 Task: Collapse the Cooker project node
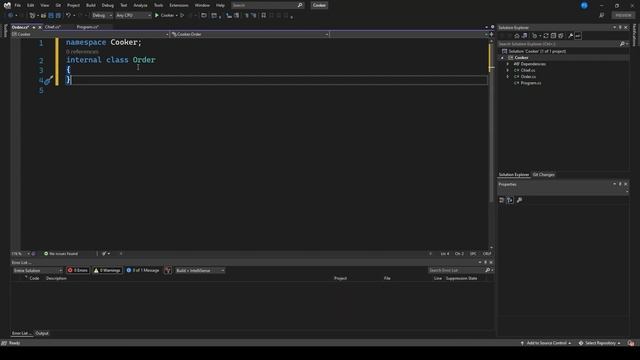click(502, 58)
